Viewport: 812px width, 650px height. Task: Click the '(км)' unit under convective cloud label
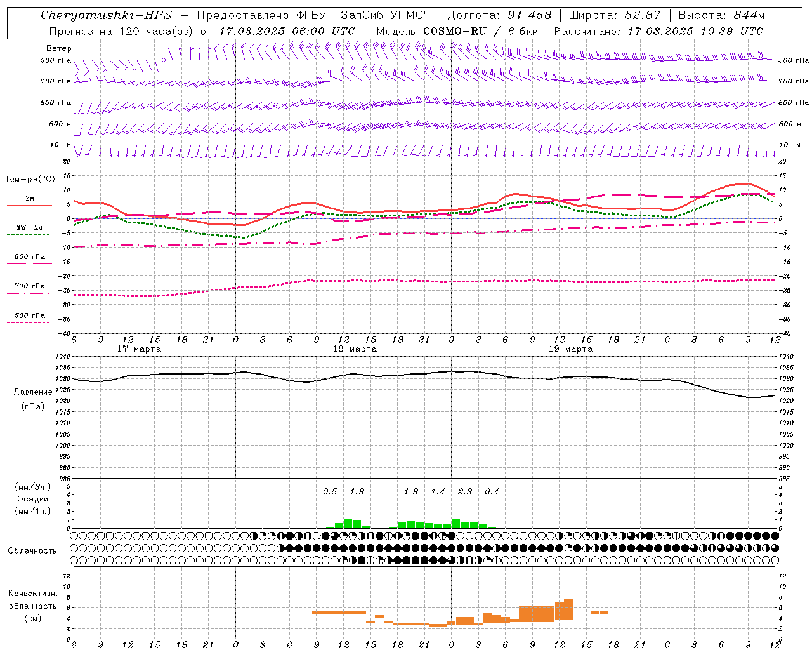pyautogui.click(x=33, y=618)
